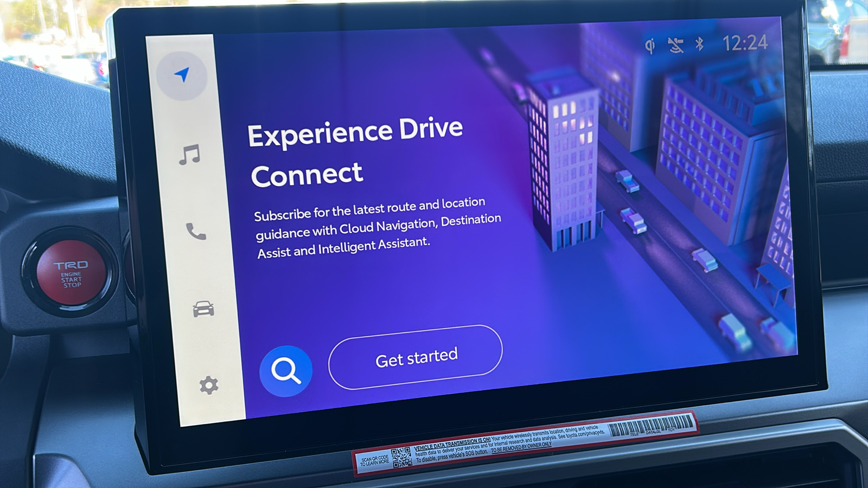
Task: Select the Phone handset icon
Action: pos(196,232)
